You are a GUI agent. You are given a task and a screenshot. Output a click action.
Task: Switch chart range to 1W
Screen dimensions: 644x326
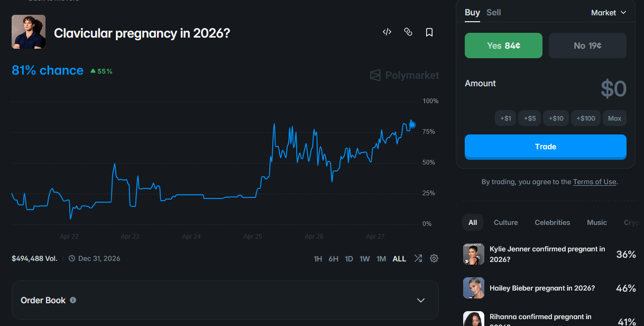(x=365, y=259)
